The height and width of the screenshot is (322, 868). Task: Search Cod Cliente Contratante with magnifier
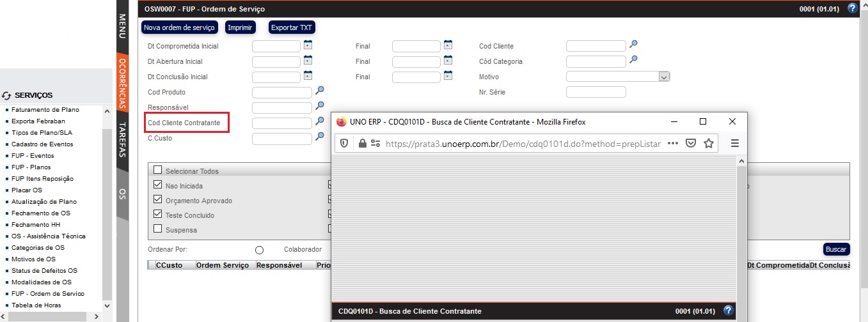click(x=320, y=121)
